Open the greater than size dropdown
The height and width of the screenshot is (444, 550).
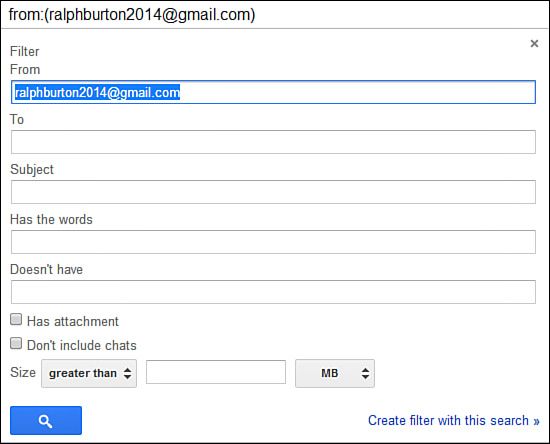tap(89, 374)
